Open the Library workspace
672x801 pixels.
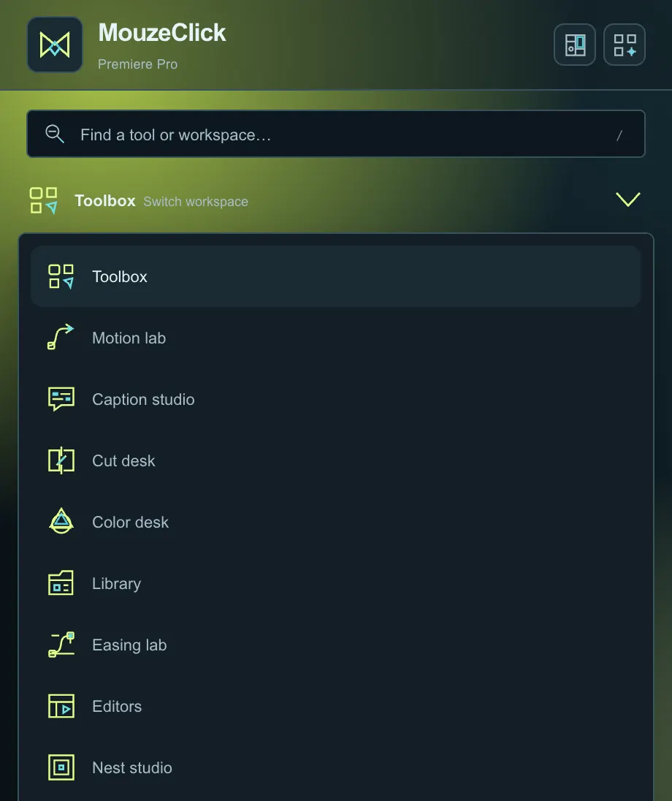coord(336,583)
